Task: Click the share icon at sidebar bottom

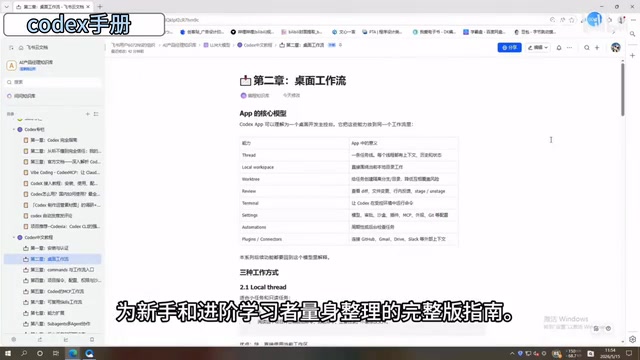Action: click(x=40, y=340)
